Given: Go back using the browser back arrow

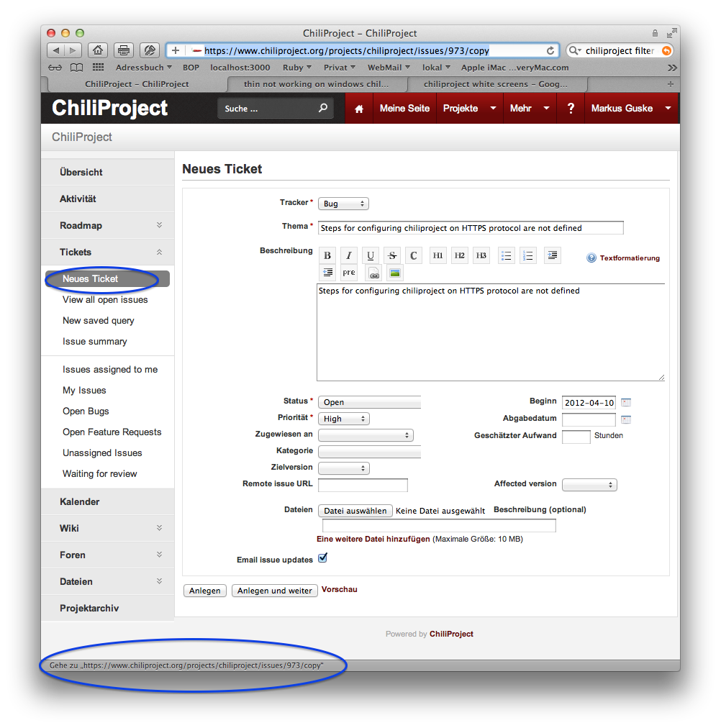Looking at the screenshot, I should pyautogui.click(x=56, y=50).
